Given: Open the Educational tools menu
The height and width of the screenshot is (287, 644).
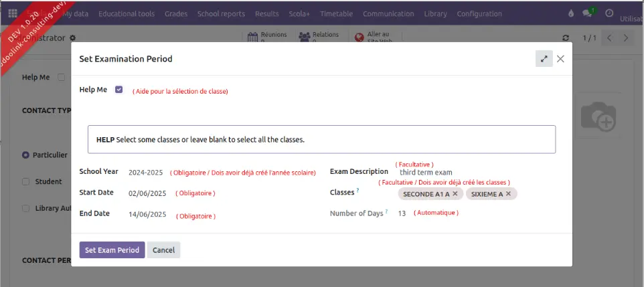Looking at the screenshot, I should [x=126, y=13].
